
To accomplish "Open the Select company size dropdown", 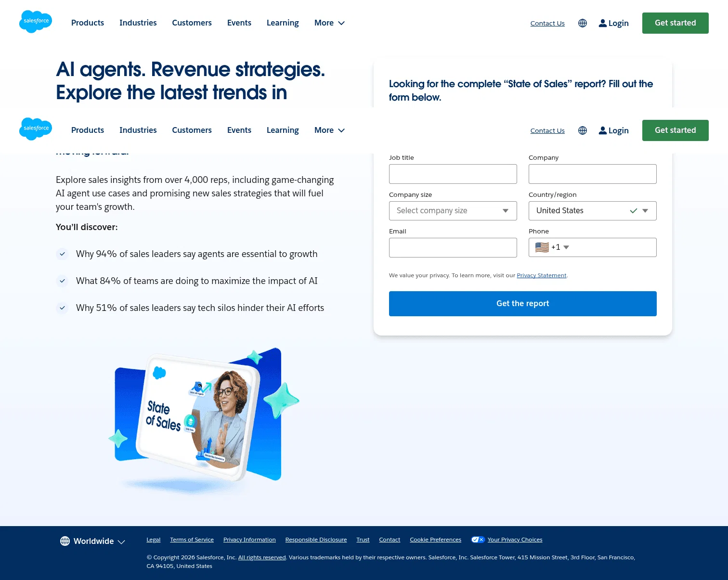I will [453, 211].
